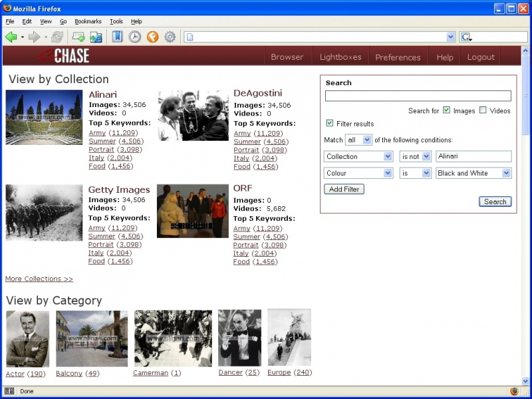Open settings via the gear icon

click(x=169, y=37)
